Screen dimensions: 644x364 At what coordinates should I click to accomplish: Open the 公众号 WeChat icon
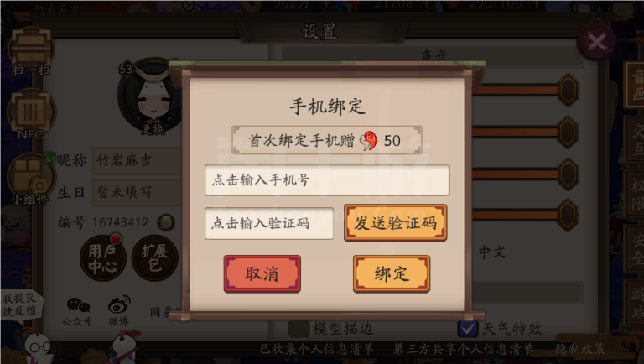pyautogui.click(x=78, y=311)
